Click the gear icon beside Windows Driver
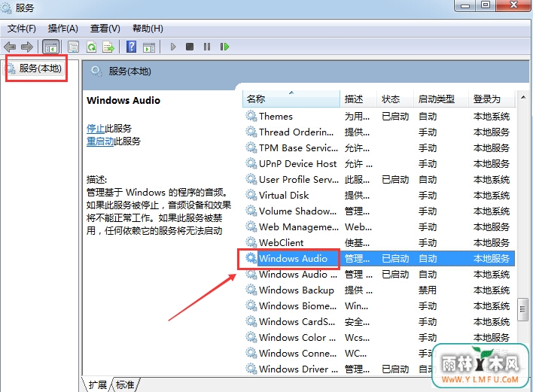 coord(251,369)
